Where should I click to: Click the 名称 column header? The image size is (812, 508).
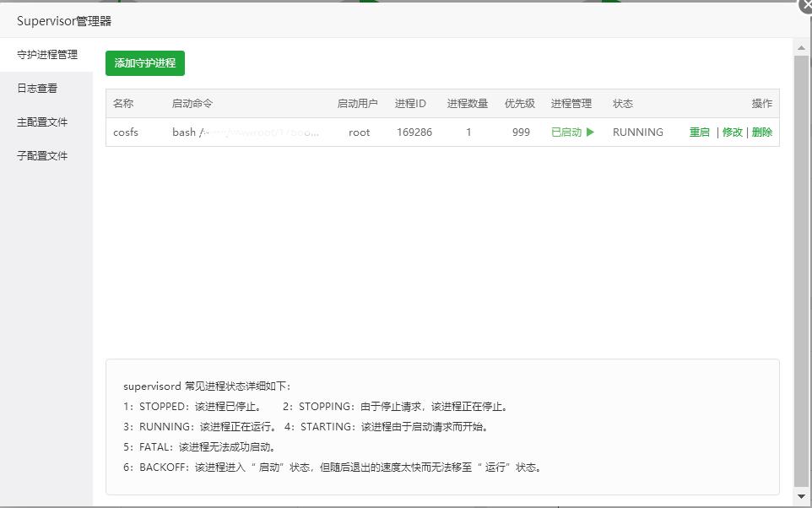(x=123, y=104)
